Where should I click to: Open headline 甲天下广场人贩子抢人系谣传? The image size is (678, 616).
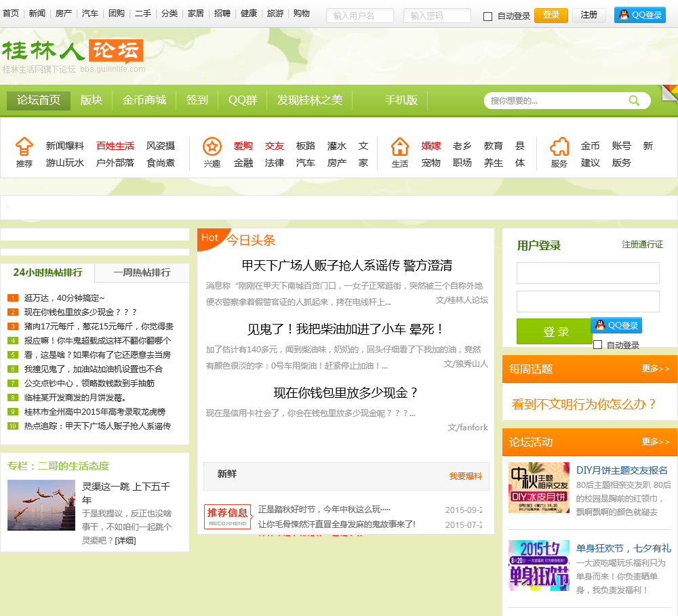pyautogui.click(x=346, y=265)
